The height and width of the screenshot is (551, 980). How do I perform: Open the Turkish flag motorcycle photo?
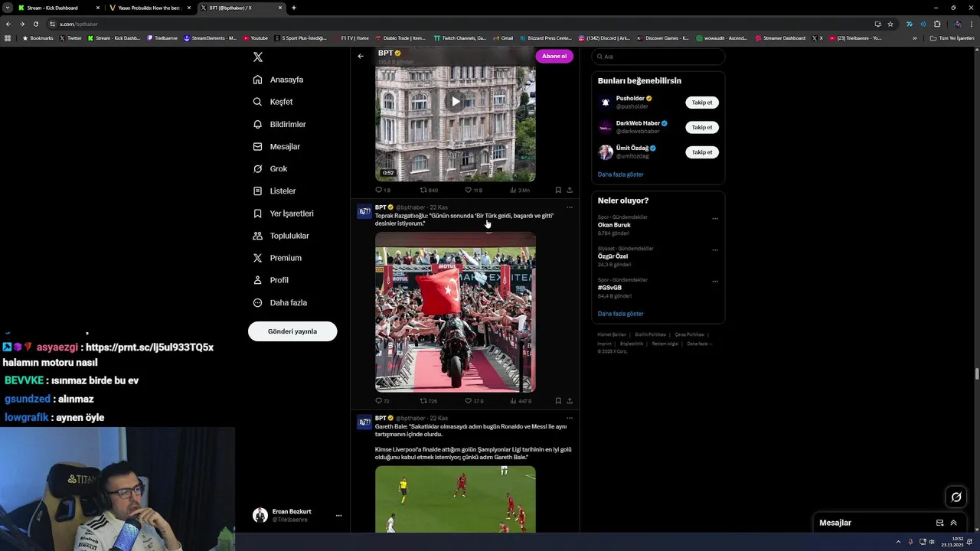(456, 312)
